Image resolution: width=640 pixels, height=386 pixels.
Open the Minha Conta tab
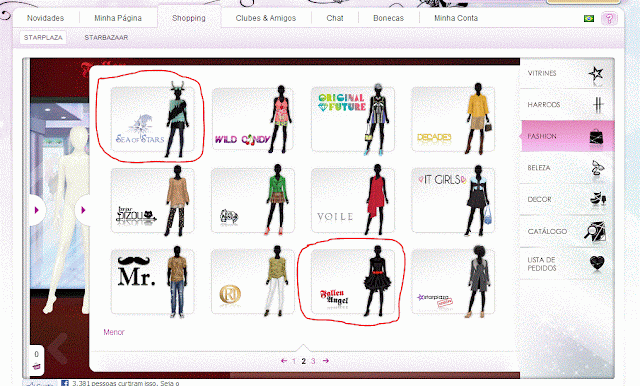[456, 18]
